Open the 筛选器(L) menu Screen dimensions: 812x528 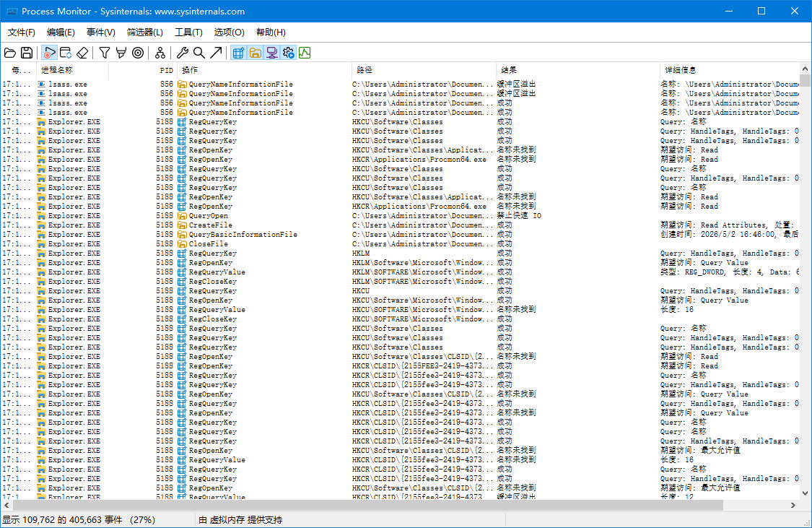click(x=145, y=32)
